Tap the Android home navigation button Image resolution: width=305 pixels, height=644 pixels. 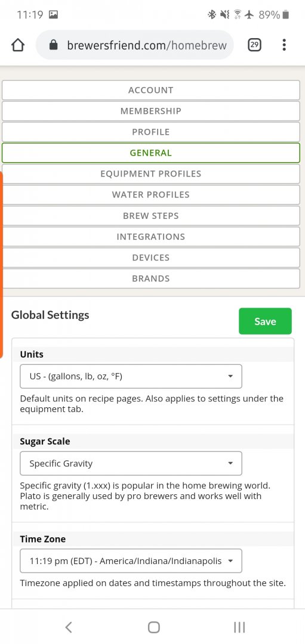coord(153,627)
